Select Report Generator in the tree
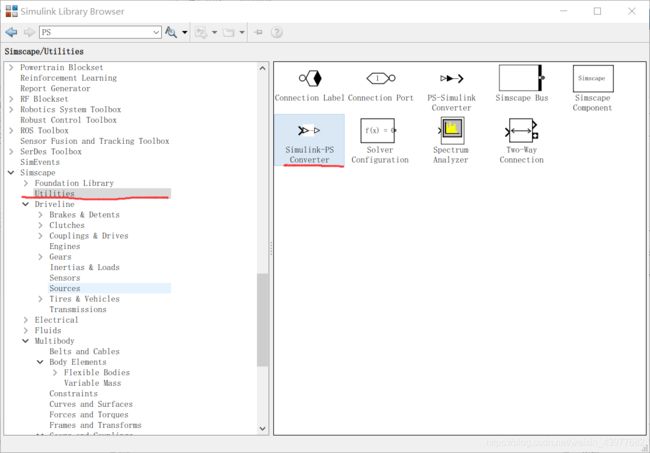This screenshot has height=453, width=650. (55, 88)
